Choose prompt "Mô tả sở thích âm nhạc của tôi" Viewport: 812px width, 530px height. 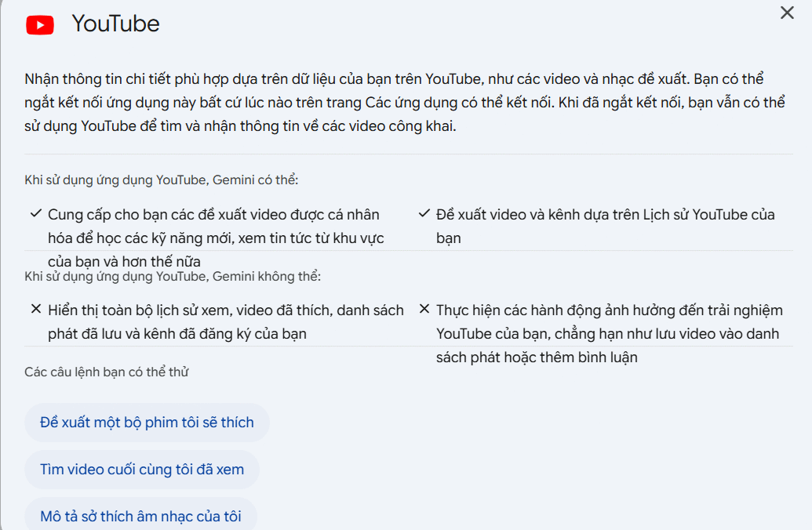point(141,516)
